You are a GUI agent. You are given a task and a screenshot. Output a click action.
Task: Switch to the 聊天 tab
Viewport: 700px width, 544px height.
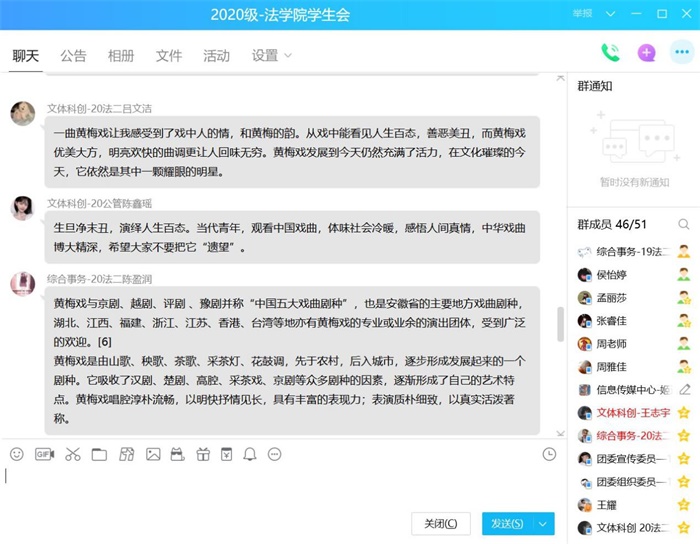[25, 56]
